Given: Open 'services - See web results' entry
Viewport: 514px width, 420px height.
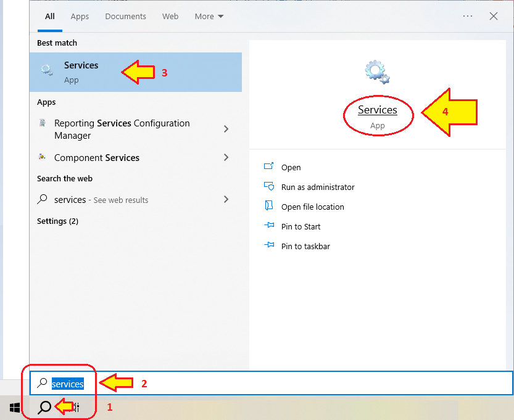Looking at the screenshot, I should point(130,200).
